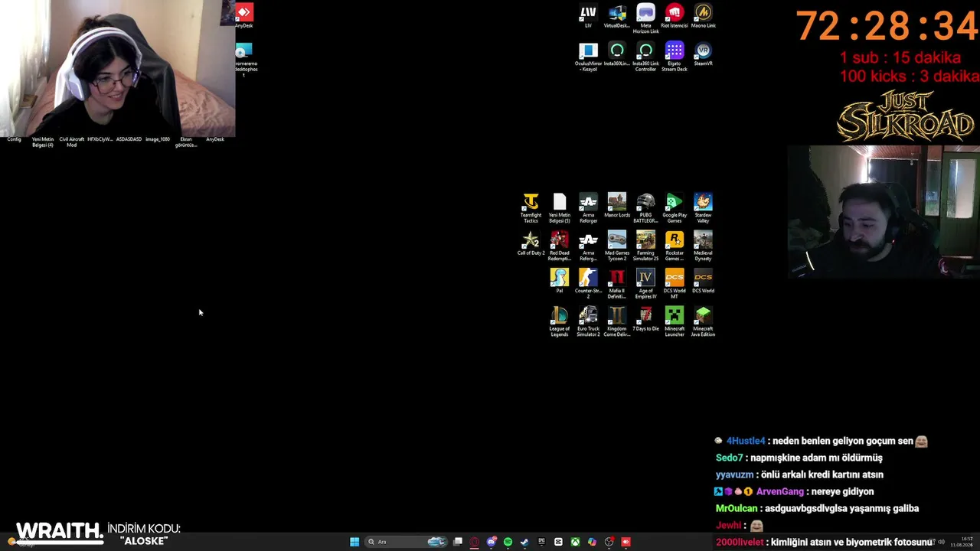Select Kingdom Come Deliverance shortcut

617,321
